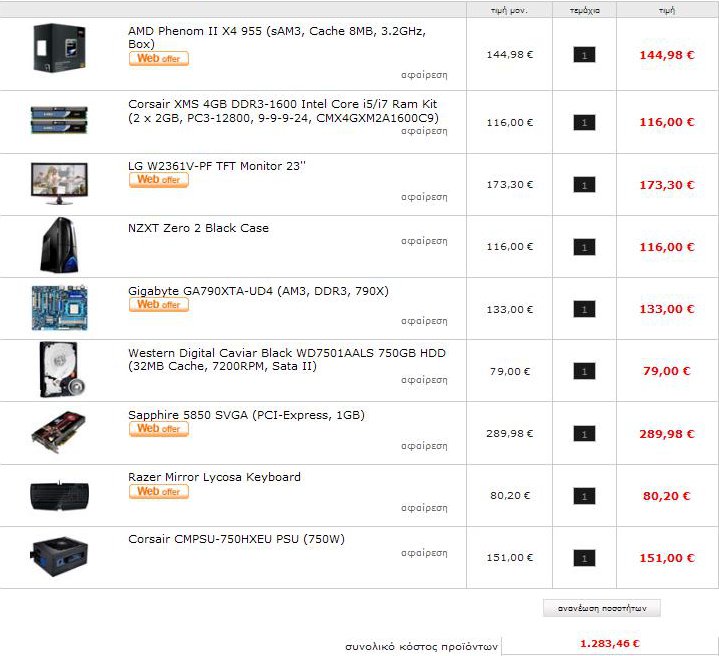The image size is (719, 656).
Task: Open the LG W2361V-PF monitor image
Action: coord(59,183)
